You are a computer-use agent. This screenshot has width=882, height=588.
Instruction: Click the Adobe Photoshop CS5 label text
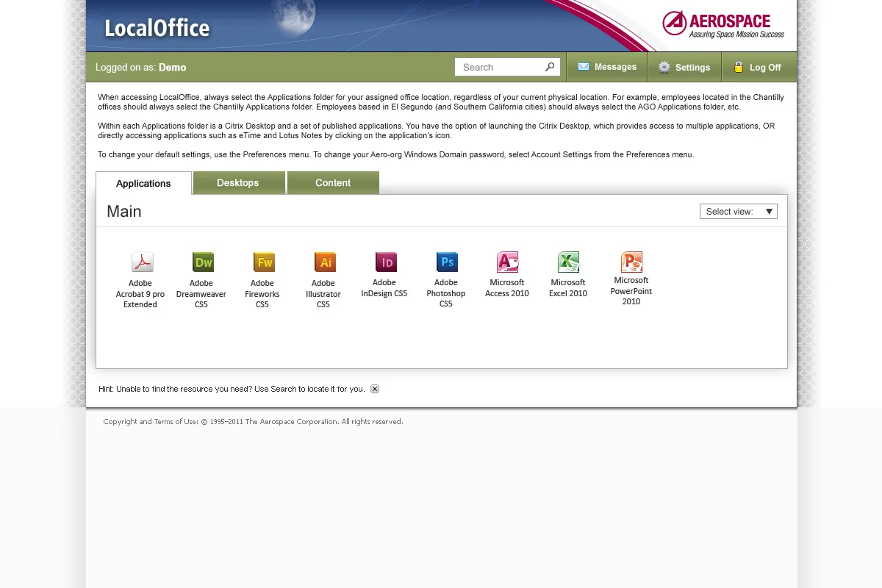click(446, 293)
